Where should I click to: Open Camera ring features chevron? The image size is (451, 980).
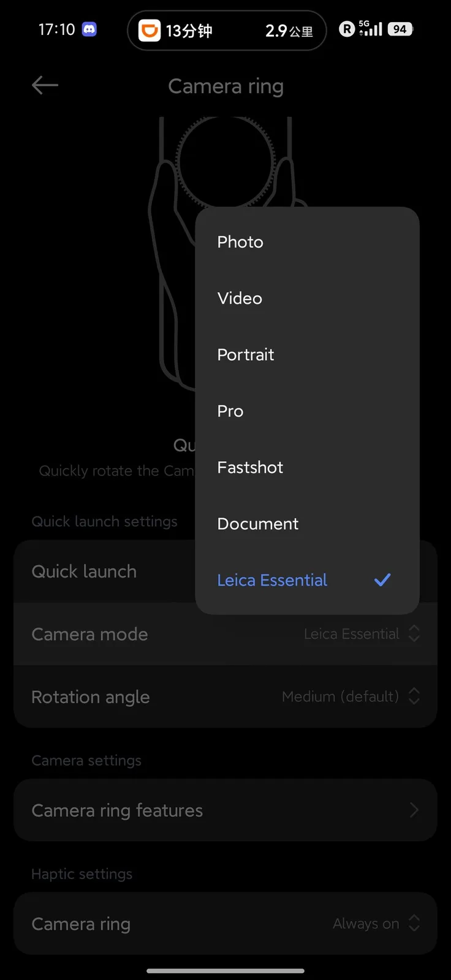pyautogui.click(x=414, y=810)
